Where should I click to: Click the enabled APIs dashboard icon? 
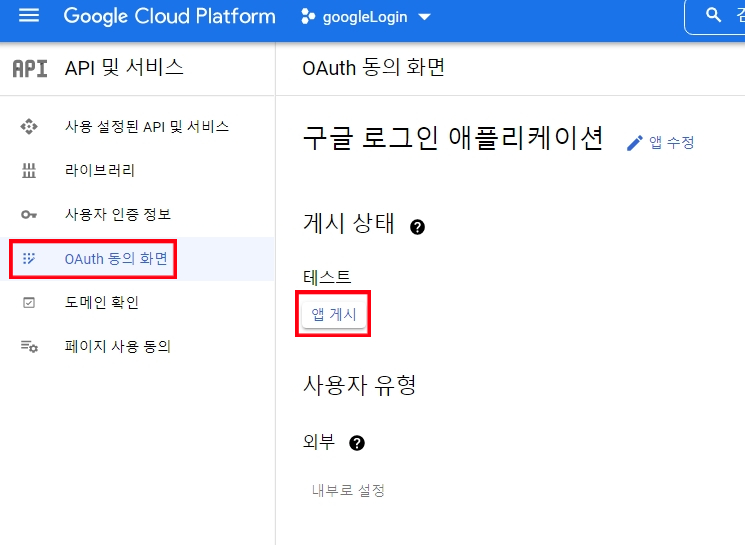(29, 126)
